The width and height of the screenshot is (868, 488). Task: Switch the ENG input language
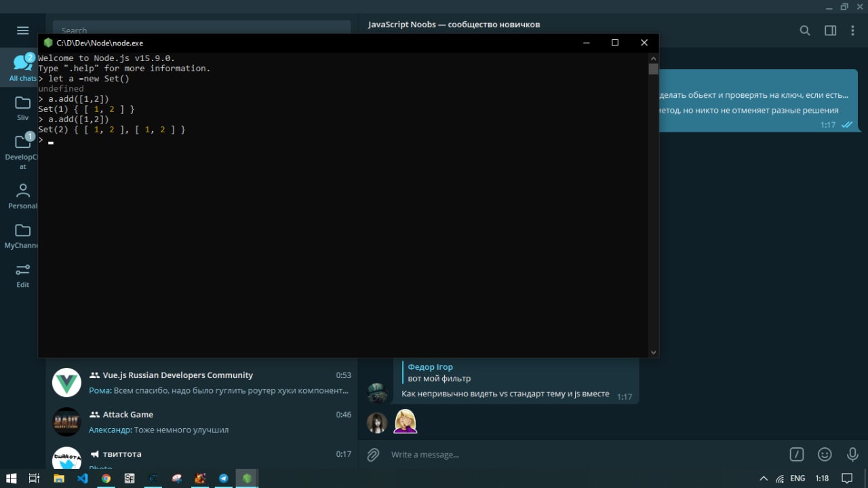797,478
